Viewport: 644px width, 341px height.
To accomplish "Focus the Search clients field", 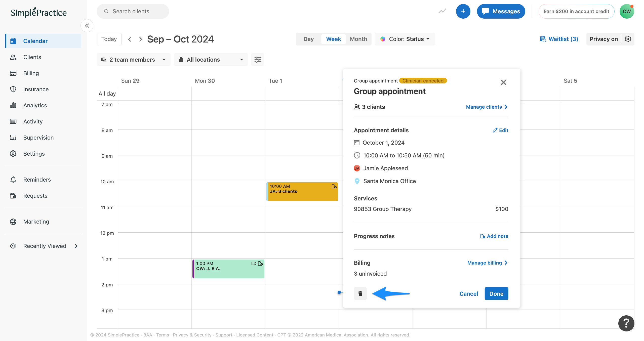I will [x=133, y=11].
